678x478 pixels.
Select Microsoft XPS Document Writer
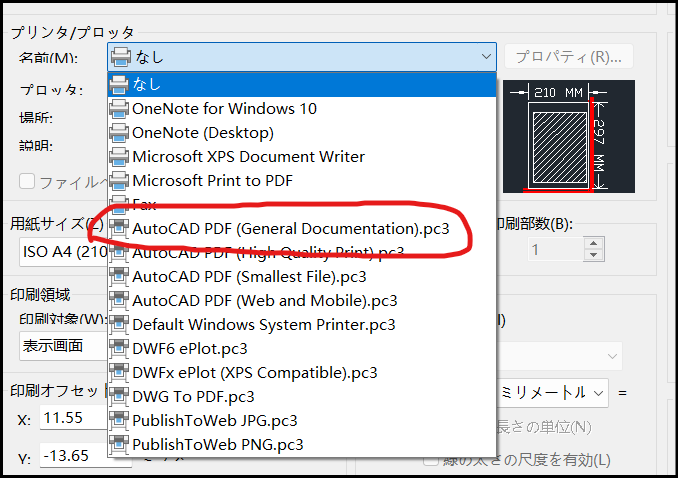click(302, 157)
